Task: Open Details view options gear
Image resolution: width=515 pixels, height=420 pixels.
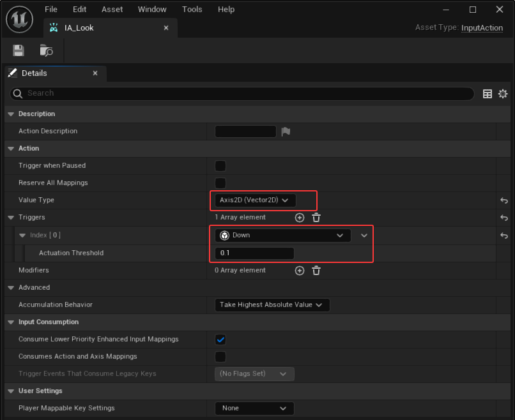Action: (503, 94)
